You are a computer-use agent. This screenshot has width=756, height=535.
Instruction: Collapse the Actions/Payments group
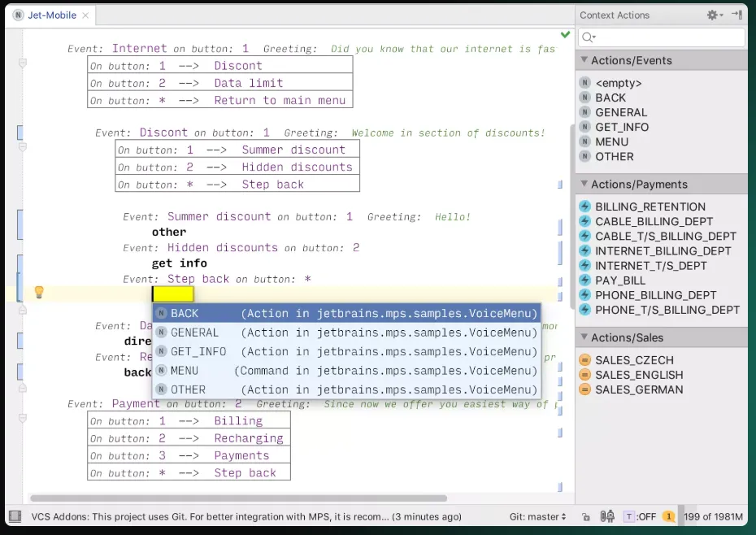[x=583, y=184]
